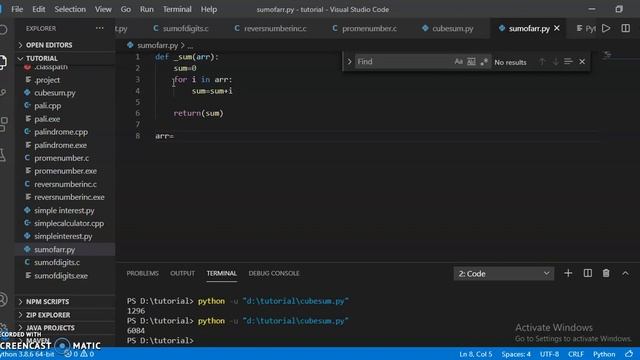Open the Test beaker activity icon
This screenshot has width=640, height=360.
pyautogui.click(x=3, y=155)
